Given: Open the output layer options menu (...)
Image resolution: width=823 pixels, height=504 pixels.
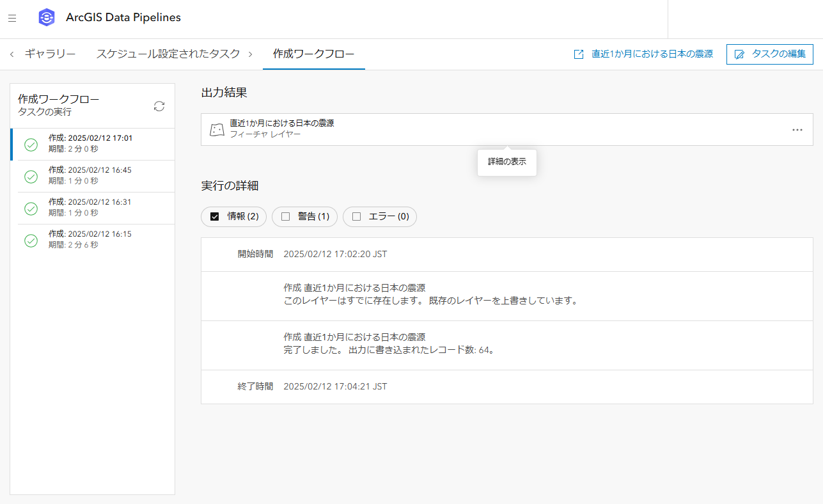Looking at the screenshot, I should [797, 129].
